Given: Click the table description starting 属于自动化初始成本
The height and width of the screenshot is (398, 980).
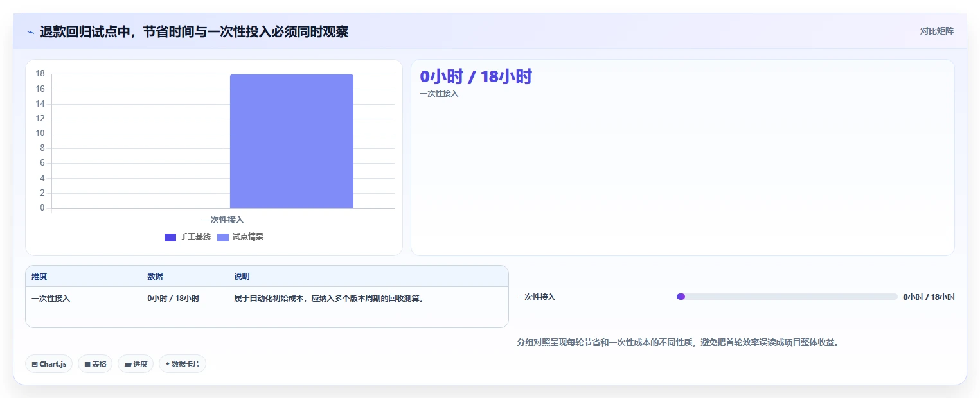Looking at the screenshot, I should (x=328, y=298).
